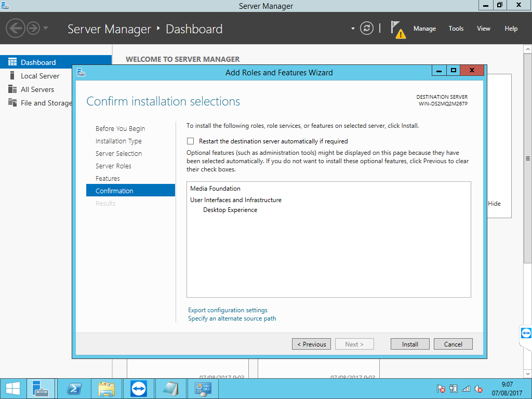
Task: Go to Server Roles wizard step
Action: pos(113,166)
